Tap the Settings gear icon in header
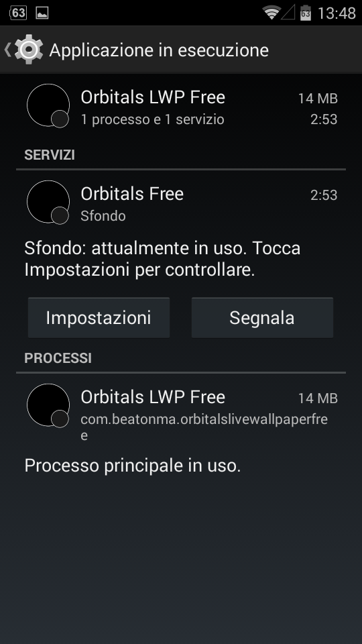This screenshot has height=644, width=362. (x=29, y=50)
